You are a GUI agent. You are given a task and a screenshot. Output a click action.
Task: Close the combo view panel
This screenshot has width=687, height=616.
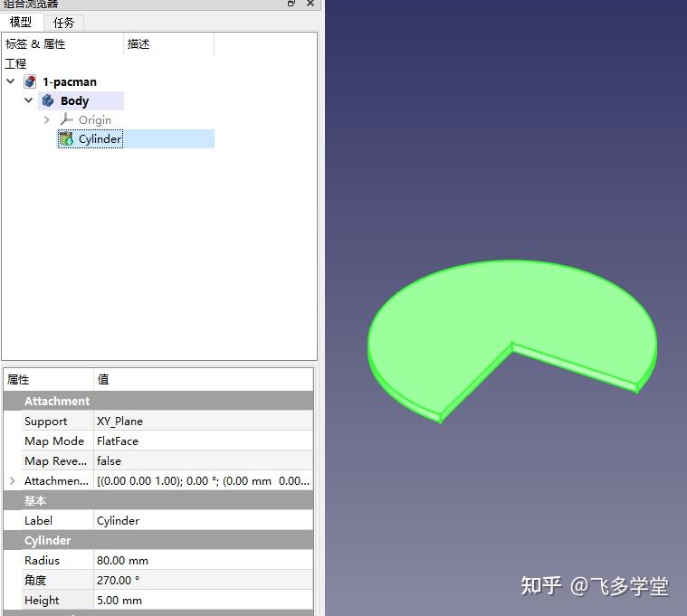coord(310,3)
